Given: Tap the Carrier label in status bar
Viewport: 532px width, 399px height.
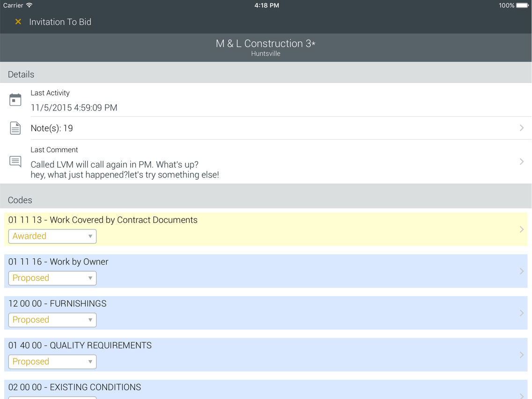Looking at the screenshot, I should click(x=13, y=6).
